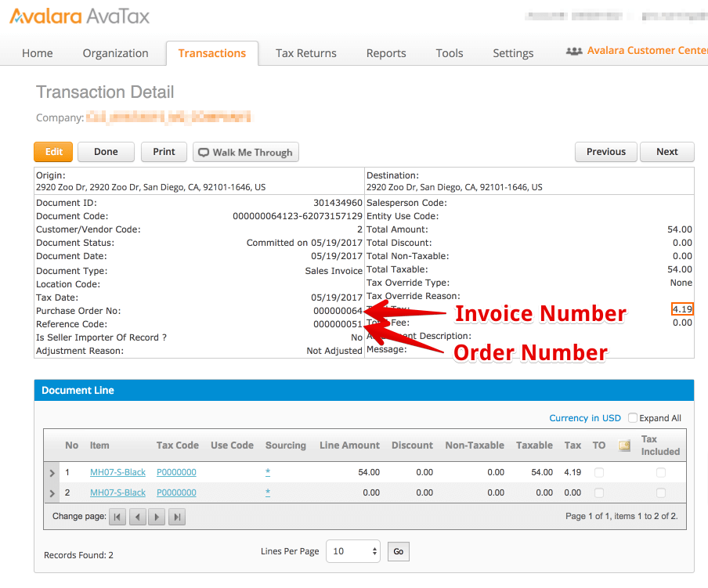
Task: Click the highlighted Total Tax value 4.19
Action: click(x=682, y=309)
